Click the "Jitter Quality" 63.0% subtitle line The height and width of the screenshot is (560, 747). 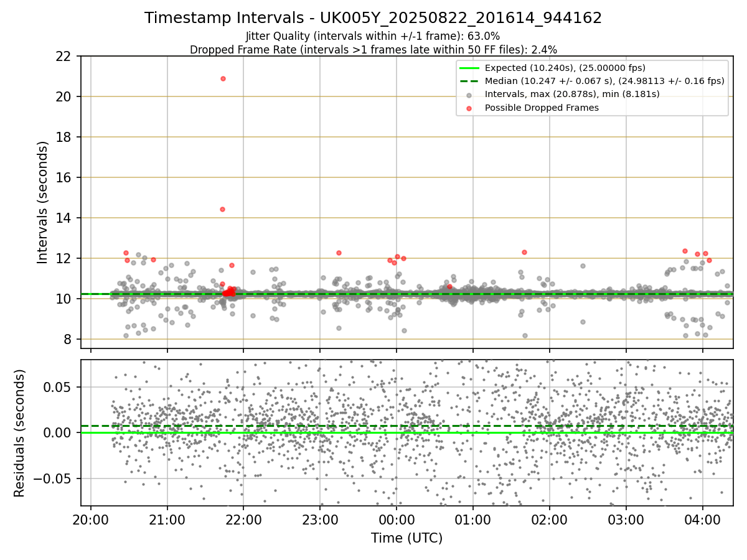373,36
